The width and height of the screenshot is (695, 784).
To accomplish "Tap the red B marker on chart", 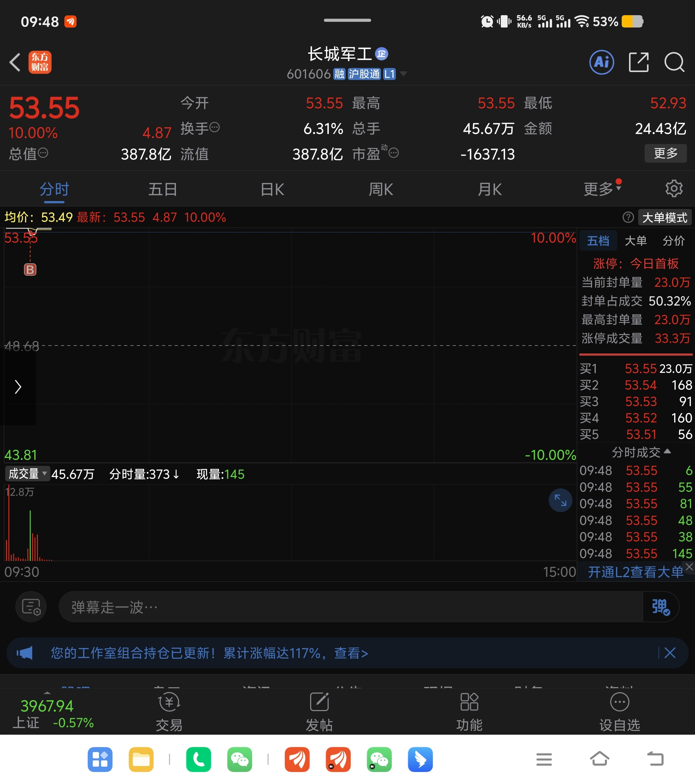I will [x=30, y=270].
